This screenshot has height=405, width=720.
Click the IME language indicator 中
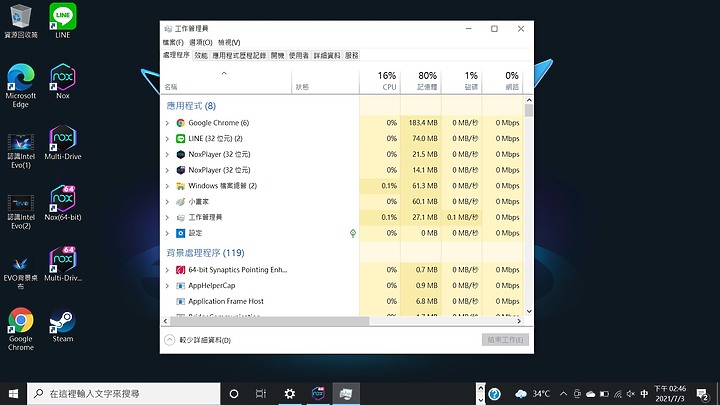tap(644, 394)
